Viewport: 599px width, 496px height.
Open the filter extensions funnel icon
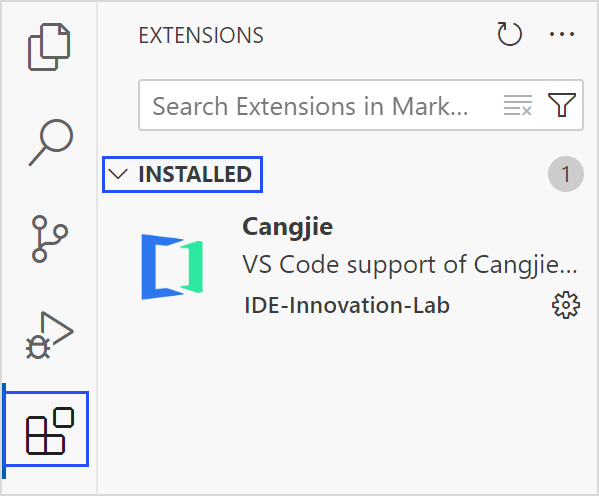coord(562,105)
